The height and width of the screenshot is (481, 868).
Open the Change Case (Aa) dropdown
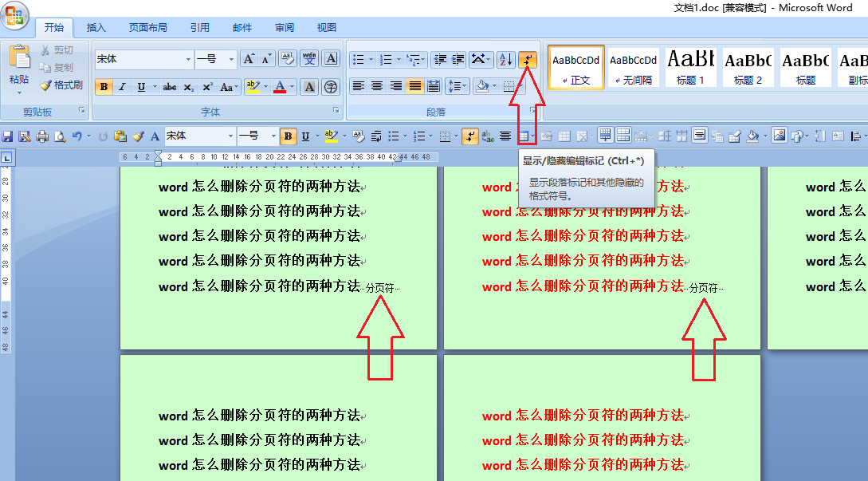[x=230, y=87]
